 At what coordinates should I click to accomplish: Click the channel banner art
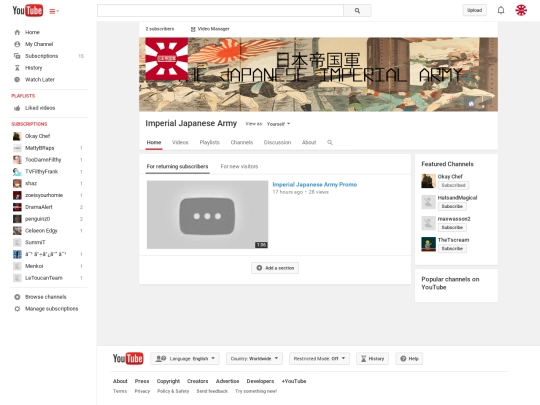(x=318, y=74)
